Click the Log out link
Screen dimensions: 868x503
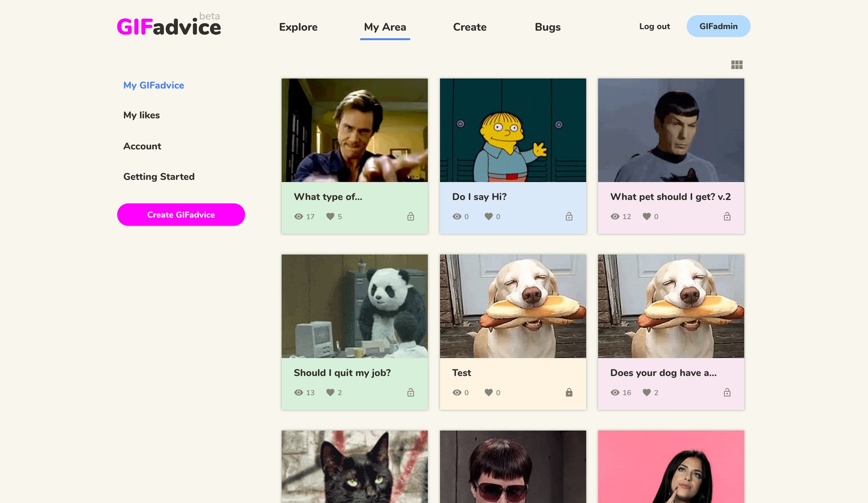point(654,26)
